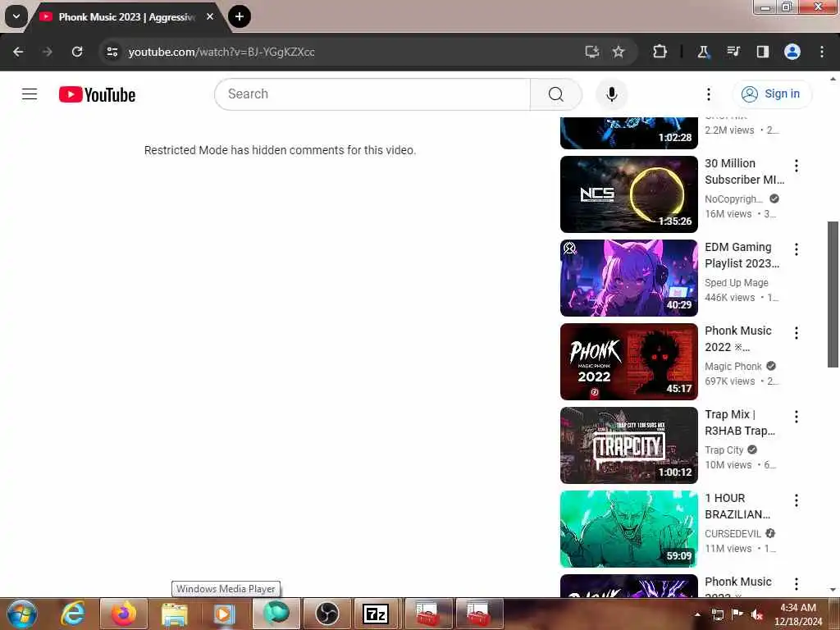Launch Firefox from the taskbar

pyautogui.click(x=124, y=614)
